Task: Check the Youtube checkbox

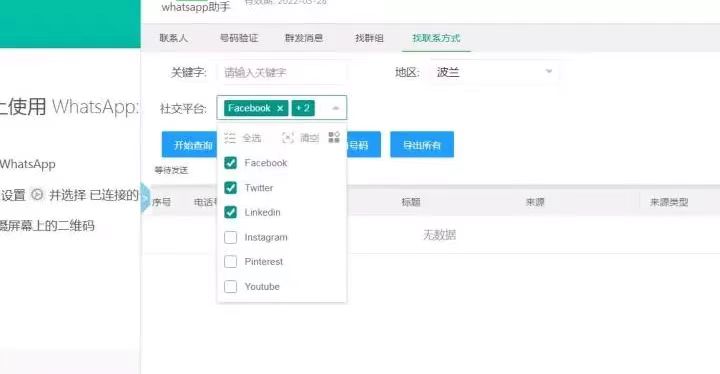Action: 231,286
